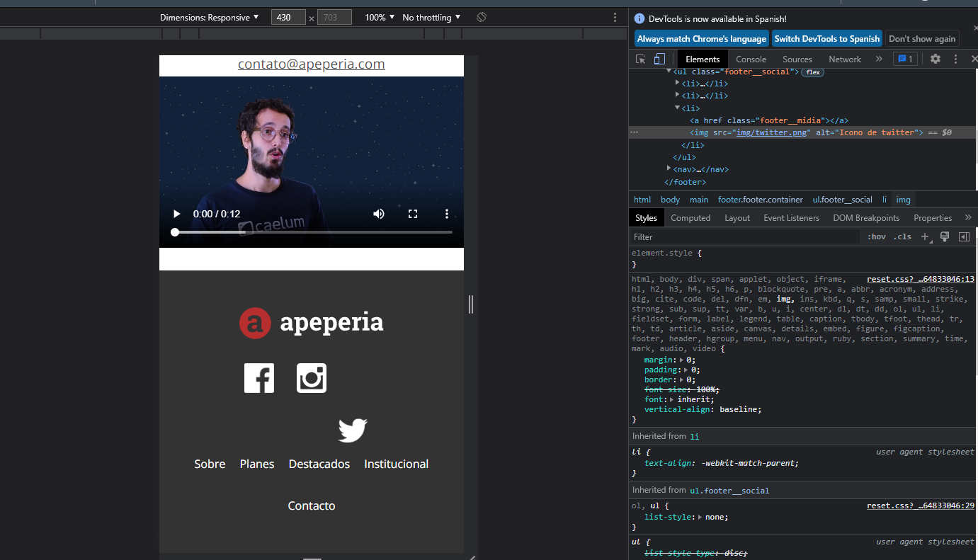Click the Facebook icon in the footer
Screen dimensions: 978x560
[x=259, y=377]
